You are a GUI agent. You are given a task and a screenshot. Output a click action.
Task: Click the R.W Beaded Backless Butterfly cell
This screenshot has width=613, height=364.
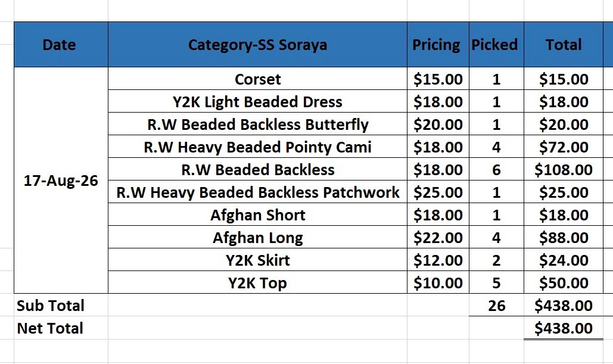click(x=257, y=125)
